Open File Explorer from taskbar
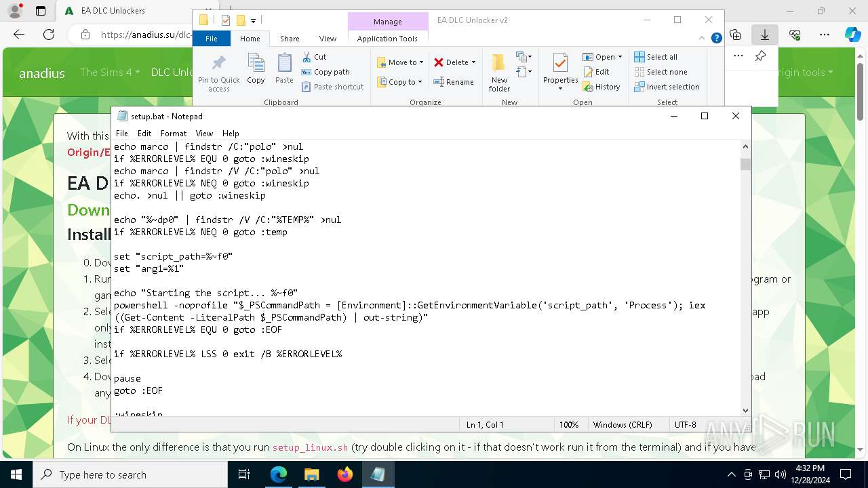The width and height of the screenshot is (868, 488). 311,474
